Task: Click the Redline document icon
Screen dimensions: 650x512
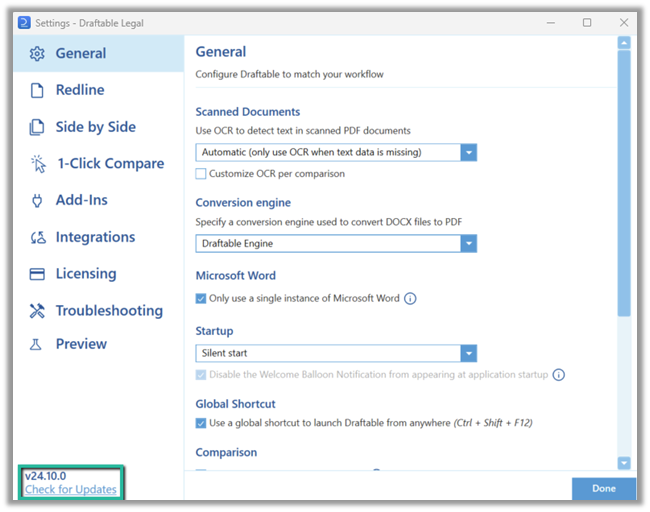Action: [37, 90]
